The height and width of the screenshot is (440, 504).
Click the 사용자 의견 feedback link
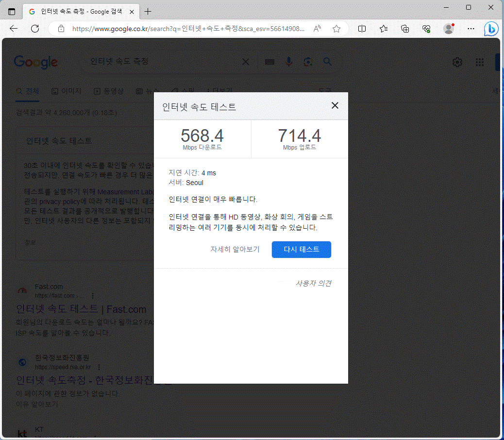click(x=313, y=284)
